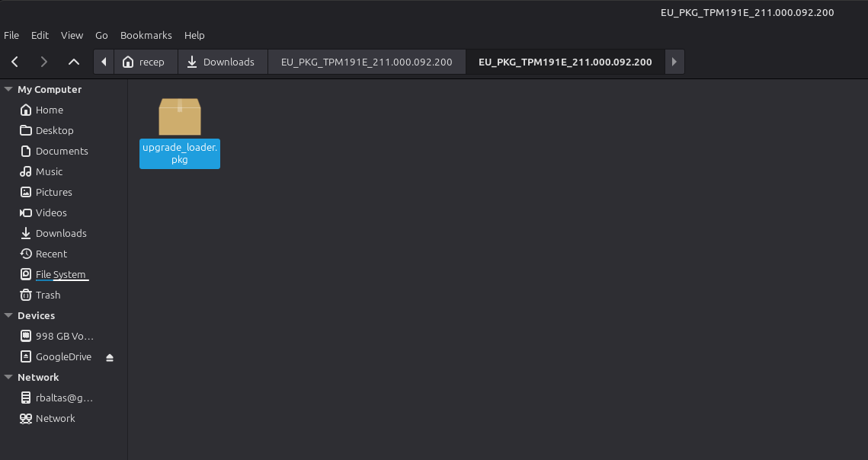Open the View menu
Viewport: 868px width, 460px height.
point(72,36)
